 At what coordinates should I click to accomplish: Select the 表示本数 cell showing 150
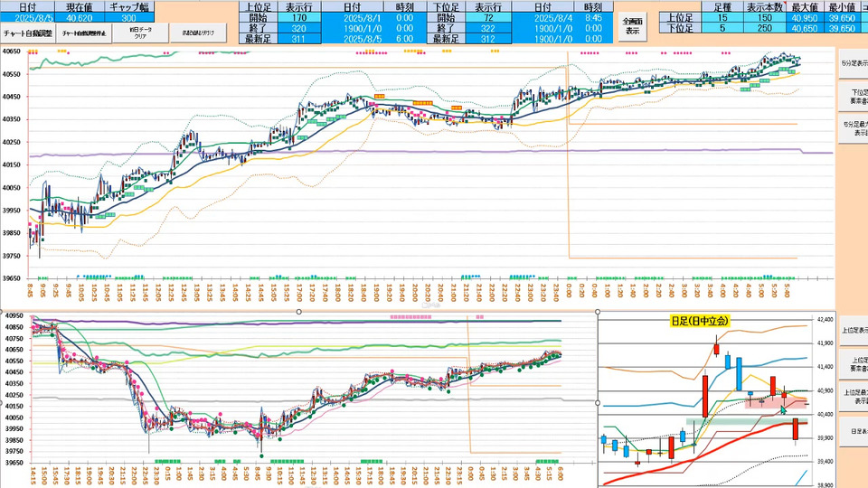tap(765, 18)
